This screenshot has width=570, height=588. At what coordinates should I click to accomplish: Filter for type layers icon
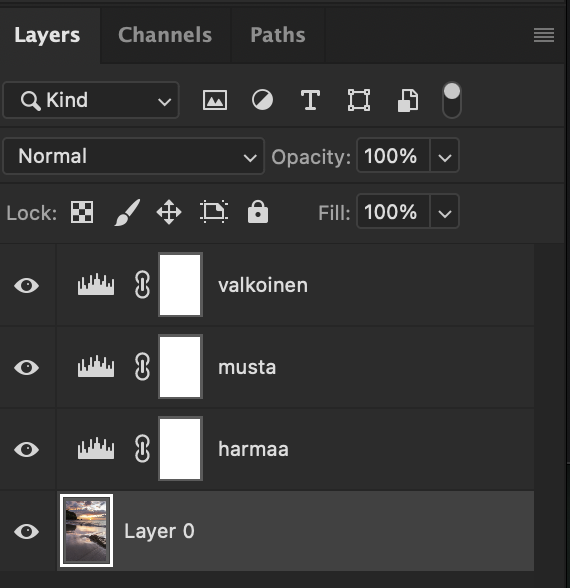point(310,100)
